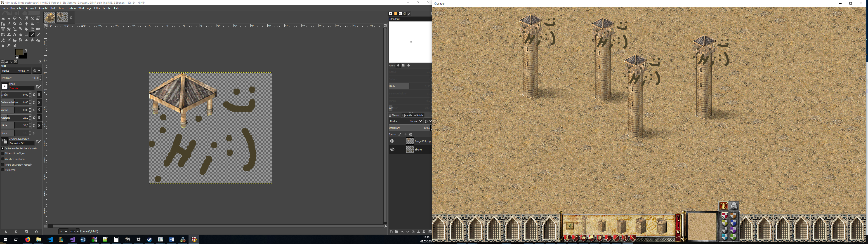Screen dimensions: 868x244
Task: Swap foreground and background colors
Action: coord(26,51)
